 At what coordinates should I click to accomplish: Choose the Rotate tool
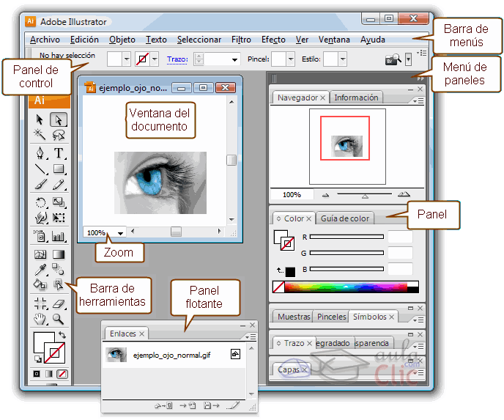[40, 202]
